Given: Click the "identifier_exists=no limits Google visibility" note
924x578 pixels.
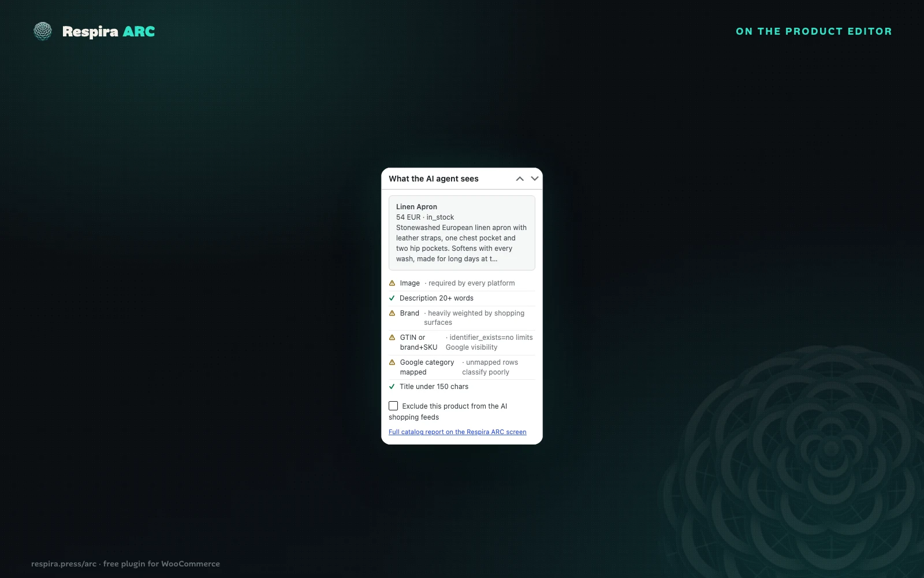Looking at the screenshot, I should coord(489,342).
